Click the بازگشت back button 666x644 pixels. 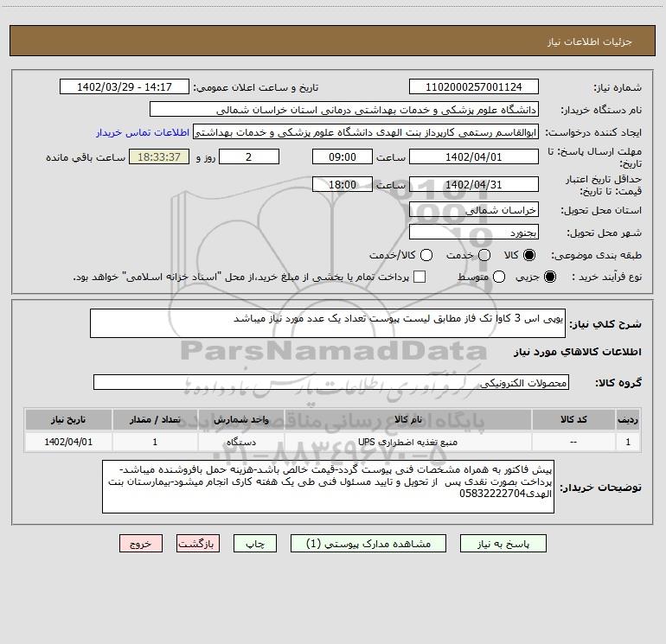coord(198,544)
